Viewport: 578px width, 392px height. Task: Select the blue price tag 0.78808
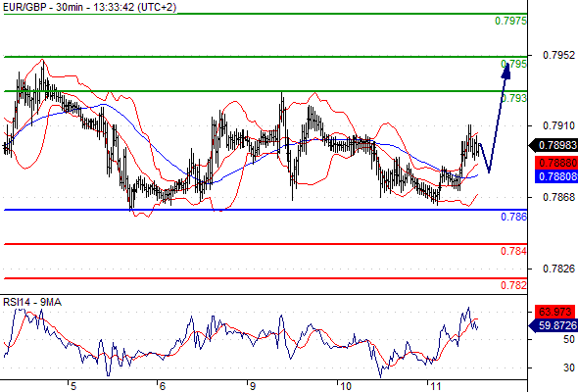click(x=555, y=176)
